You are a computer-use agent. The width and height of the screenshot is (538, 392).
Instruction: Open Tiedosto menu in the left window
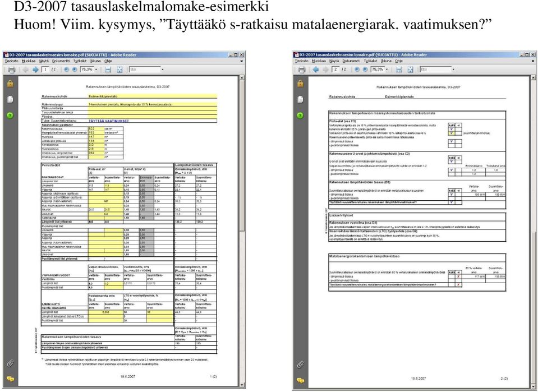pyautogui.click(x=12, y=61)
